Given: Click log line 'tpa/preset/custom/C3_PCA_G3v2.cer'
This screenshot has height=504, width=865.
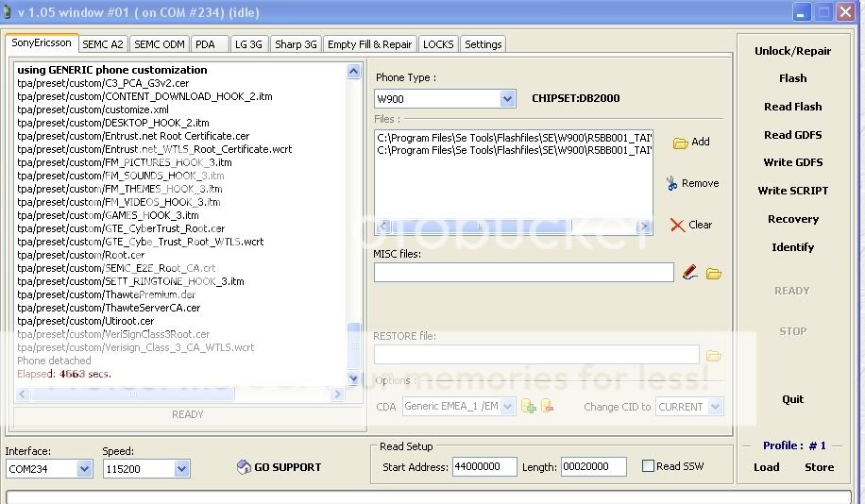Looking at the screenshot, I should (x=103, y=83).
